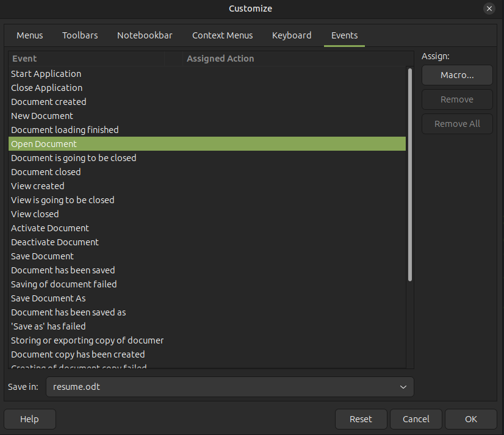Click Cancel to dismiss dialog
The height and width of the screenshot is (435, 504).
[x=416, y=419]
